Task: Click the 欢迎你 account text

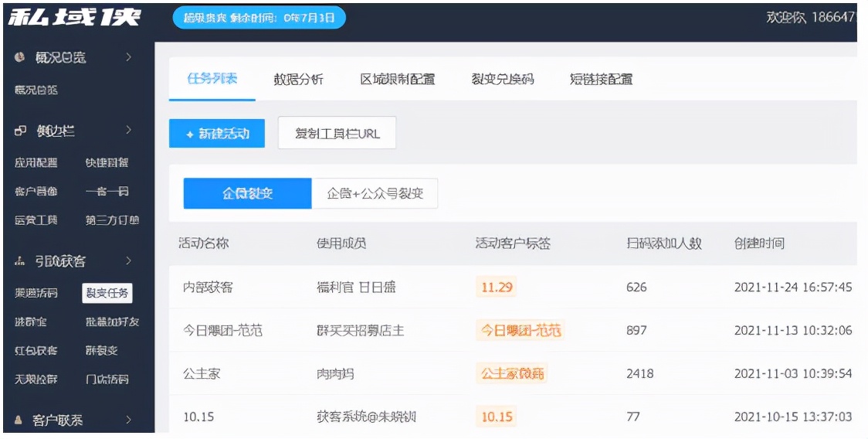Action: tap(810, 17)
